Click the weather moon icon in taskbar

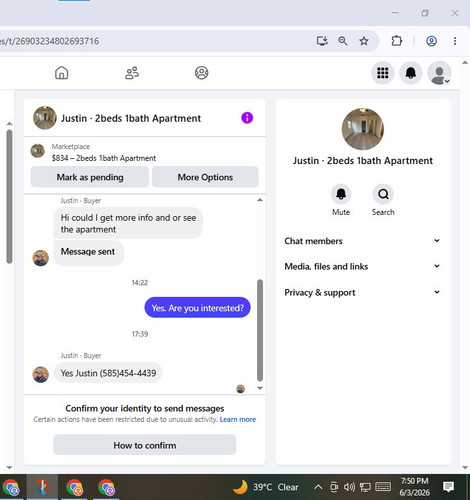pyautogui.click(x=240, y=487)
